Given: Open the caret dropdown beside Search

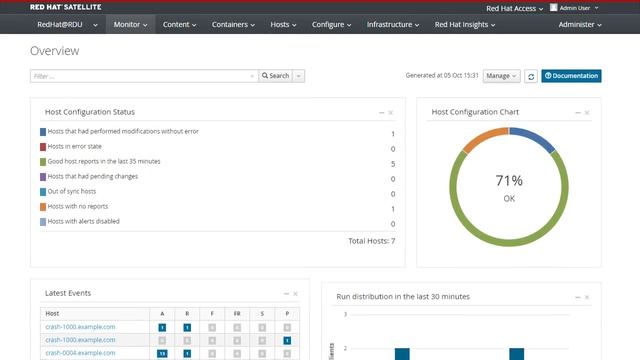Looking at the screenshot, I should coord(298,76).
